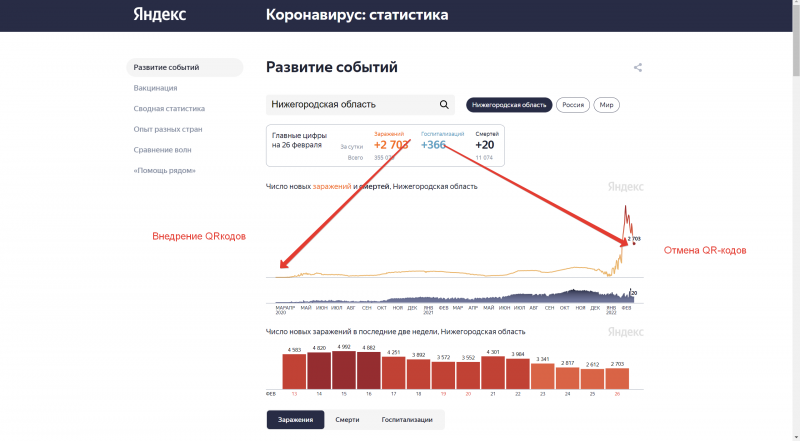Click the bar labeled 4 820
The image size is (800, 441).
[319, 371]
